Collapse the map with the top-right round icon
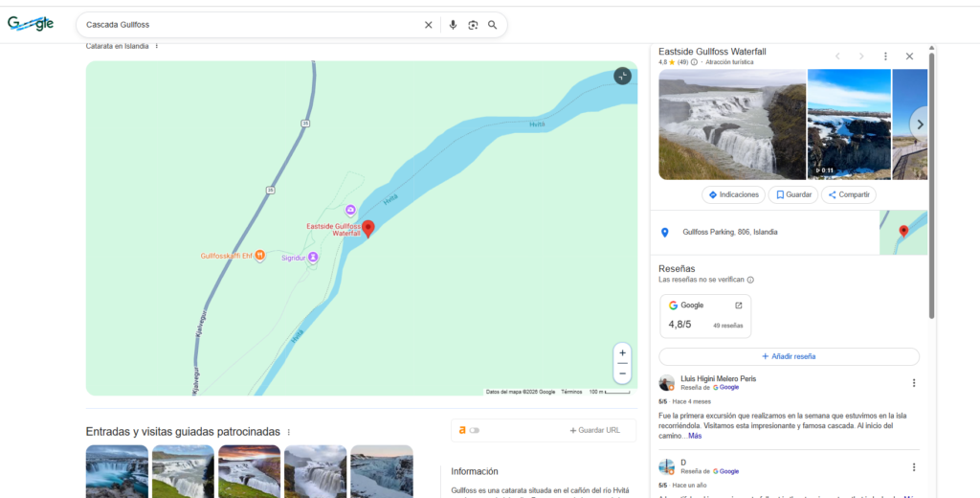 (x=622, y=76)
